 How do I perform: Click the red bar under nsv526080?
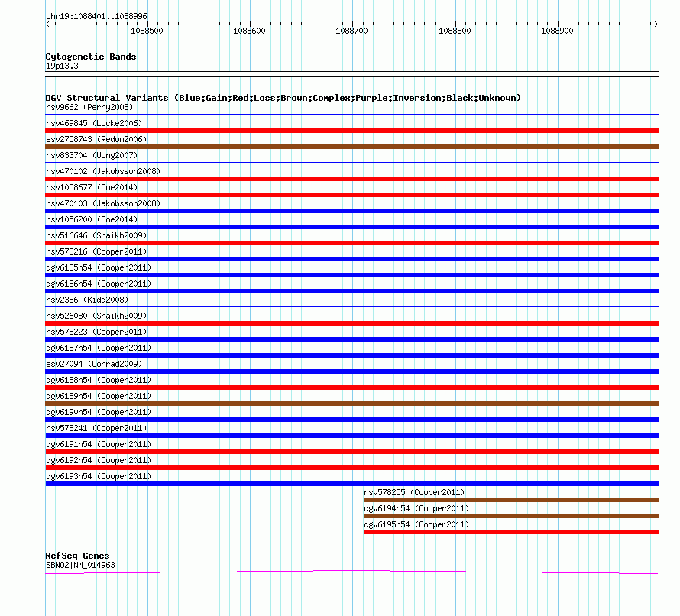[351, 323]
